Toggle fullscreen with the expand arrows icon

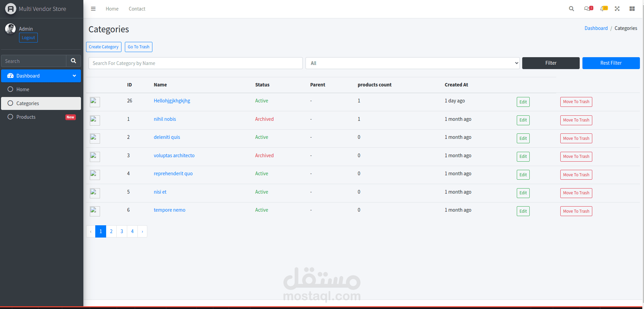617,9
